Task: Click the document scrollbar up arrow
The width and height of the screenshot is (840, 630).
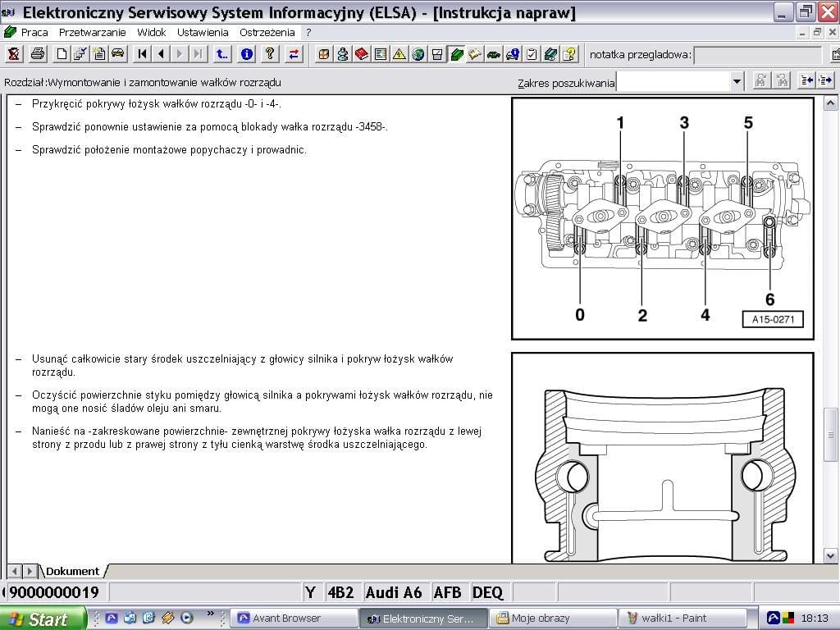Action: point(830,103)
